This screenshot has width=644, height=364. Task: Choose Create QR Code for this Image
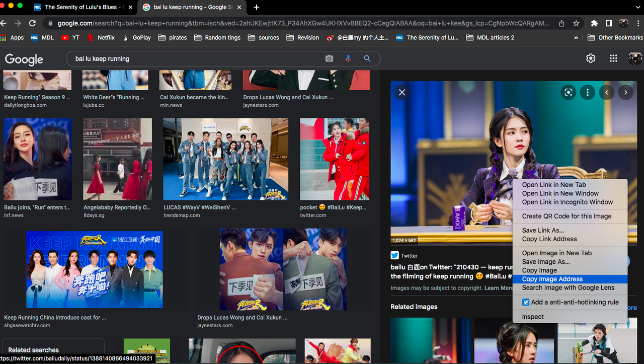pos(567,216)
